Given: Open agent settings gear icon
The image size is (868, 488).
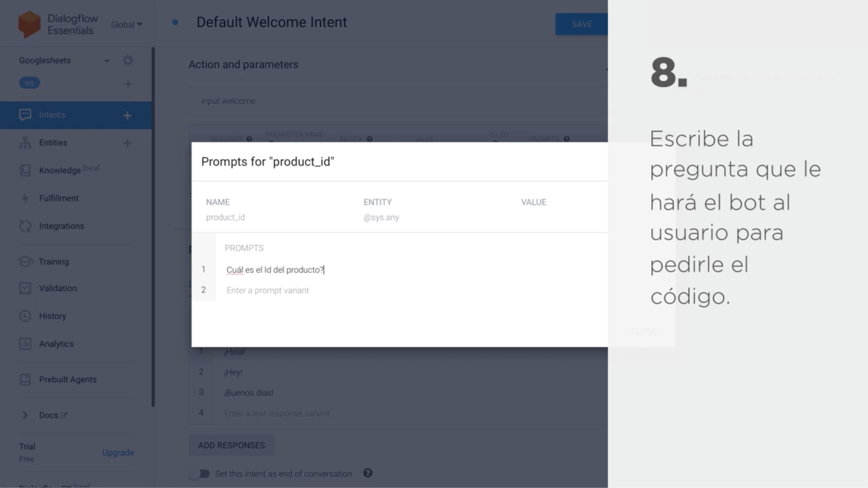Looking at the screenshot, I should pyautogui.click(x=128, y=60).
